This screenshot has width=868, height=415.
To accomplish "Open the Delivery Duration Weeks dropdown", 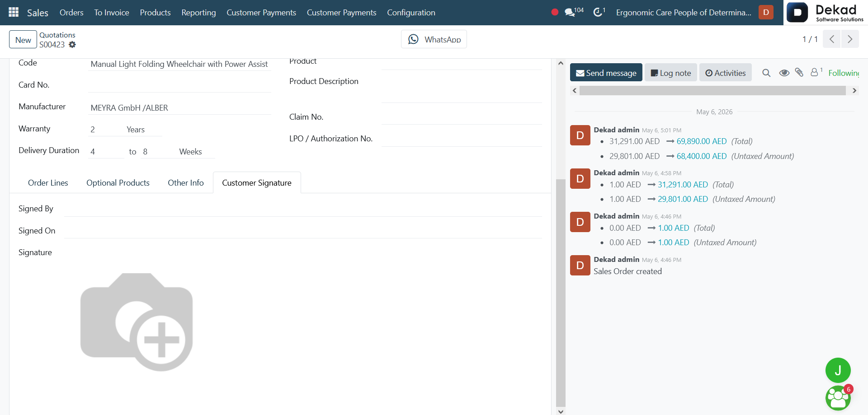I will tap(196, 152).
